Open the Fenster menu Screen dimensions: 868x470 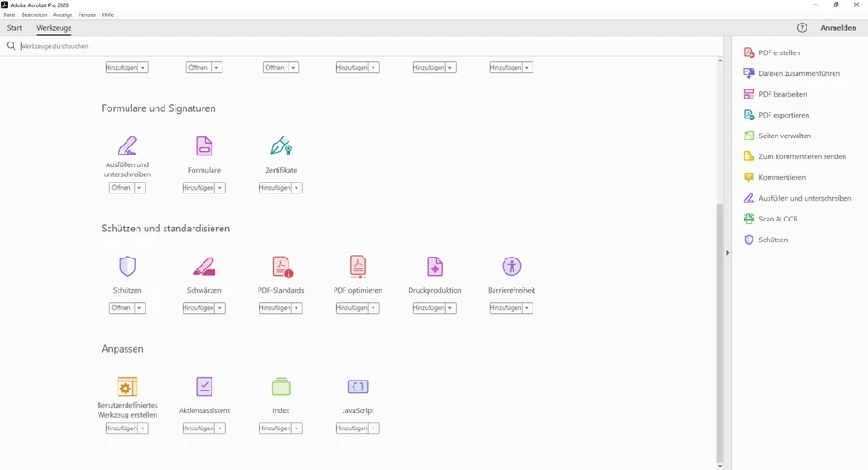(87, 15)
